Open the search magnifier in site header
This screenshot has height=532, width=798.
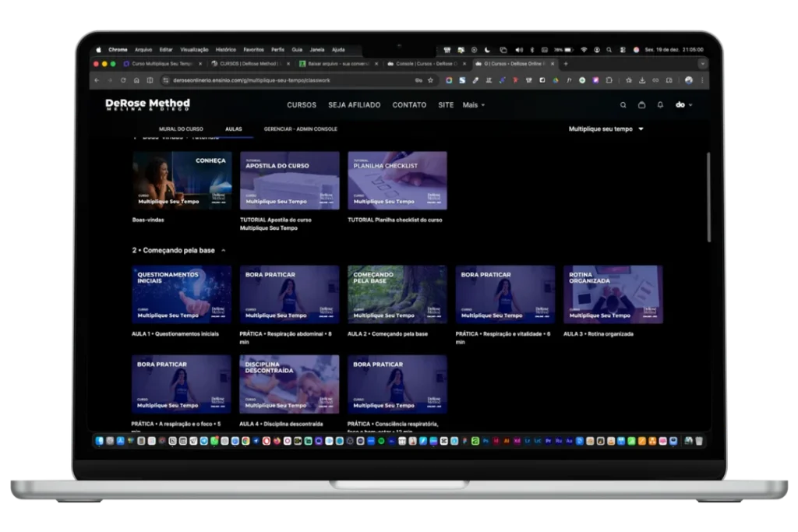(x=623, y=105)
